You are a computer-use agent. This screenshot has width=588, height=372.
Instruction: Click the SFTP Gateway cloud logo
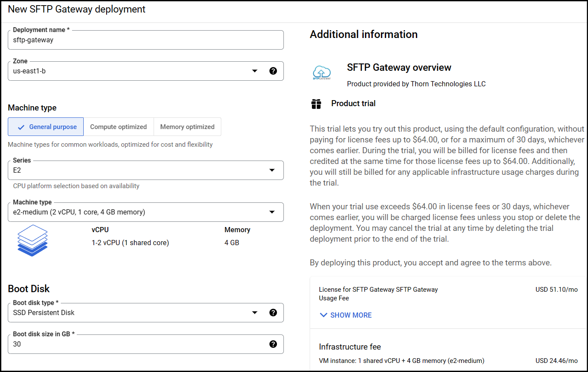(321, 73)
